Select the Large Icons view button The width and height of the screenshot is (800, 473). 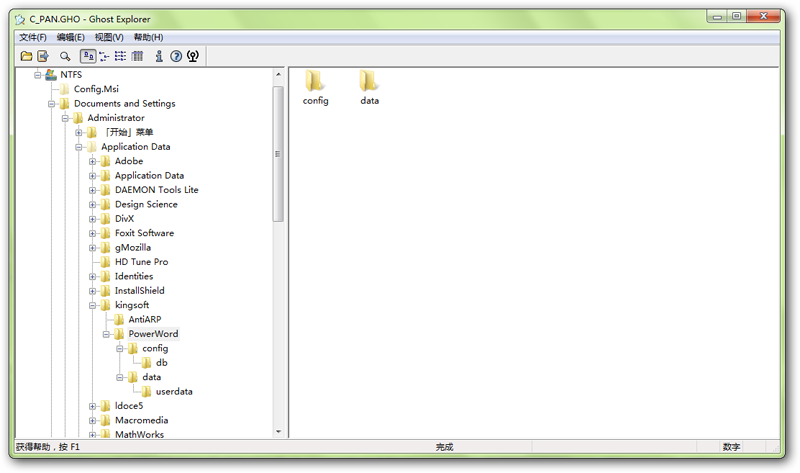(88, 56)
